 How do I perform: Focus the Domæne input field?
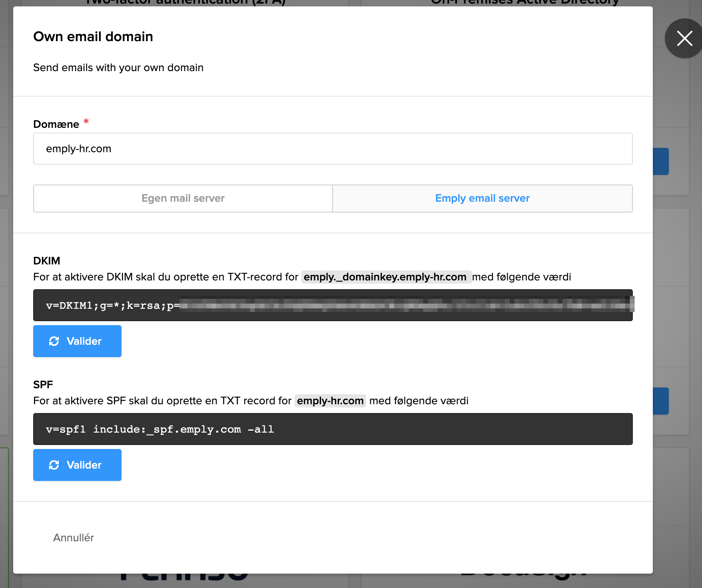pos(333,149)
